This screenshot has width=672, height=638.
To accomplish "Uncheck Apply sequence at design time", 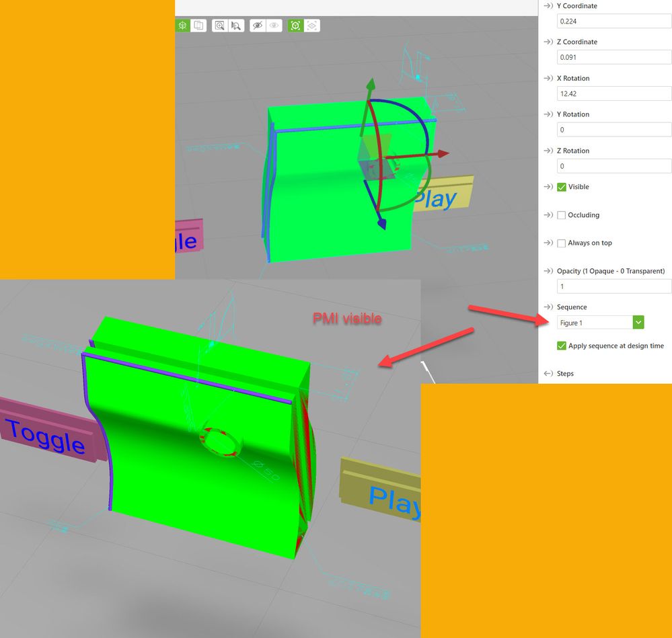I will click(x=562, y=346).
